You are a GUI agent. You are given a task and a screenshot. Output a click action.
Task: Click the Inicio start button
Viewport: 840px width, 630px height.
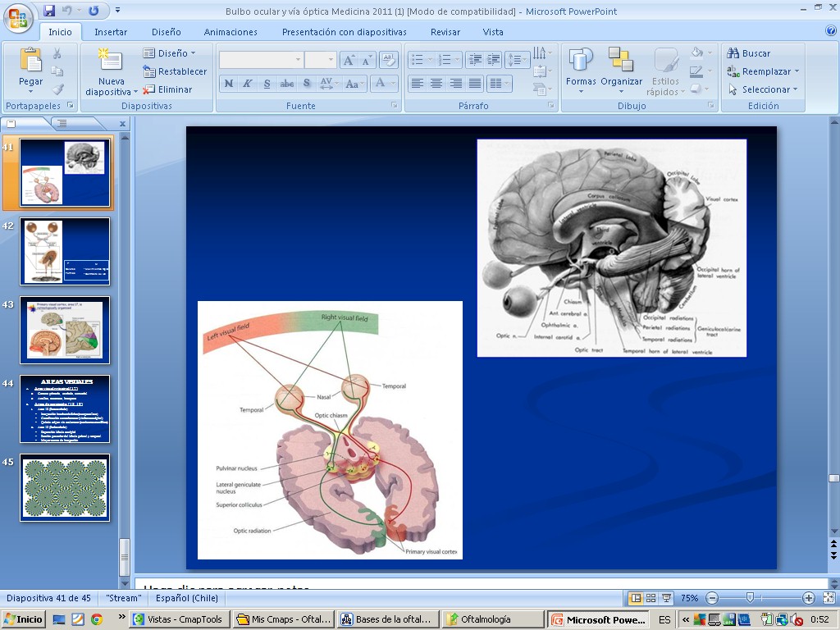coord(23,619)
